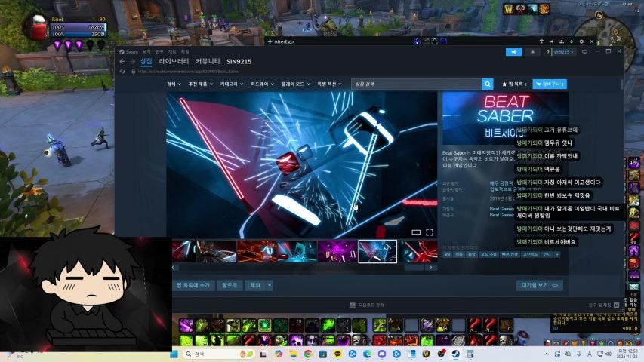Select the orange-red screenshot thumbnail
644x362 pixels.
pyautogui.click(x=257, y=251)
